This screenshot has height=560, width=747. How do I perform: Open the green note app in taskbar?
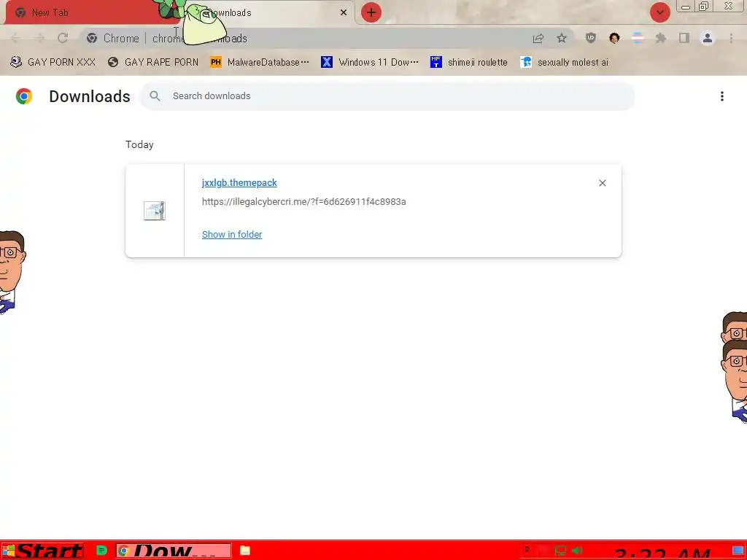coord(101,551)
